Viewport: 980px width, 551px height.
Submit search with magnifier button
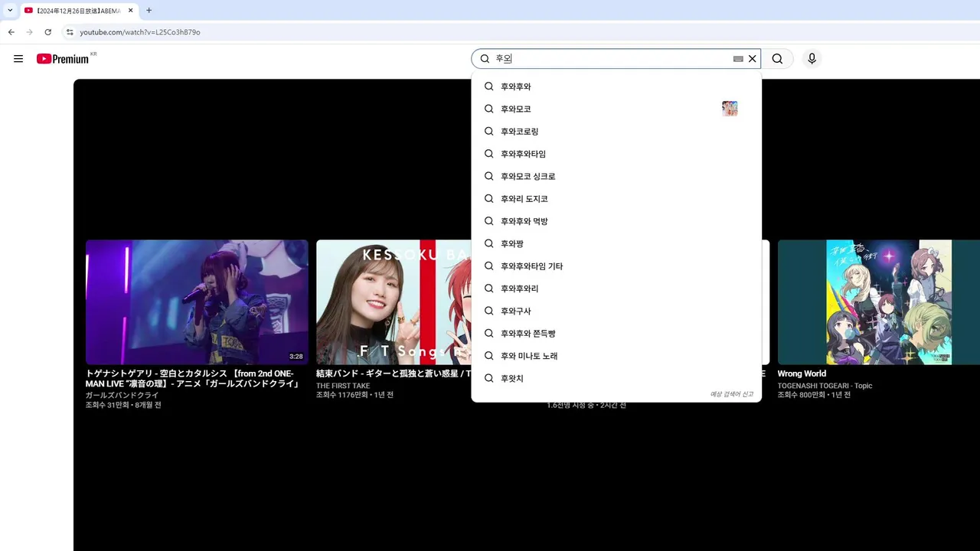(777, 59)
